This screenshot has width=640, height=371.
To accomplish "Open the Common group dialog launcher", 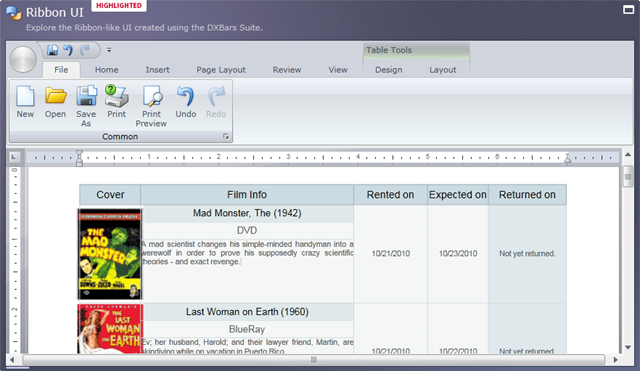I will [226, 137].
